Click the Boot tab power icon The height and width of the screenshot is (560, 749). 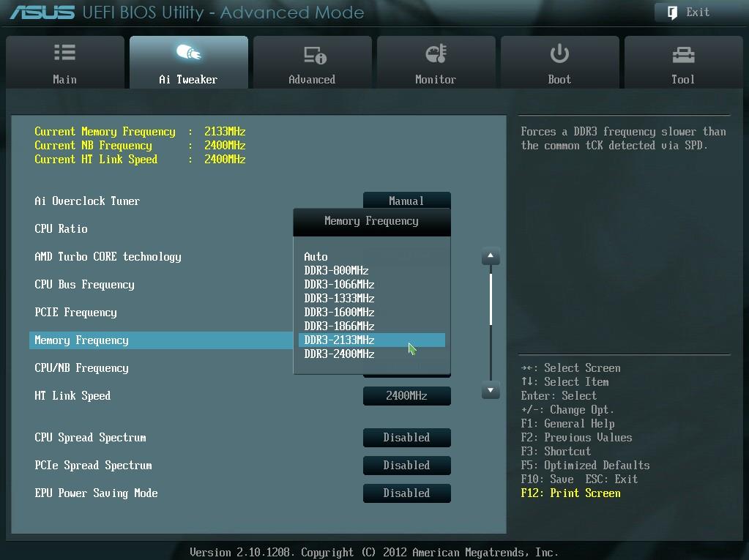[559, 53]
